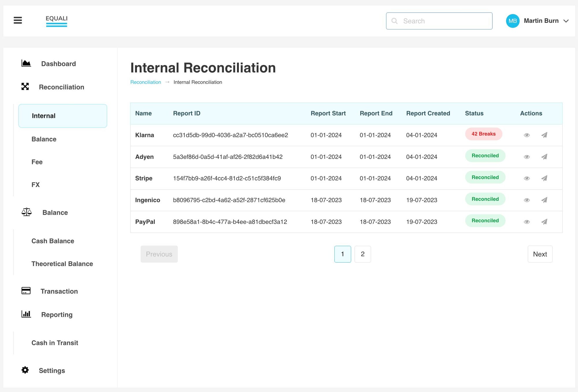
Task: Open the Theoretical Balance menu item
Action: 62,264
